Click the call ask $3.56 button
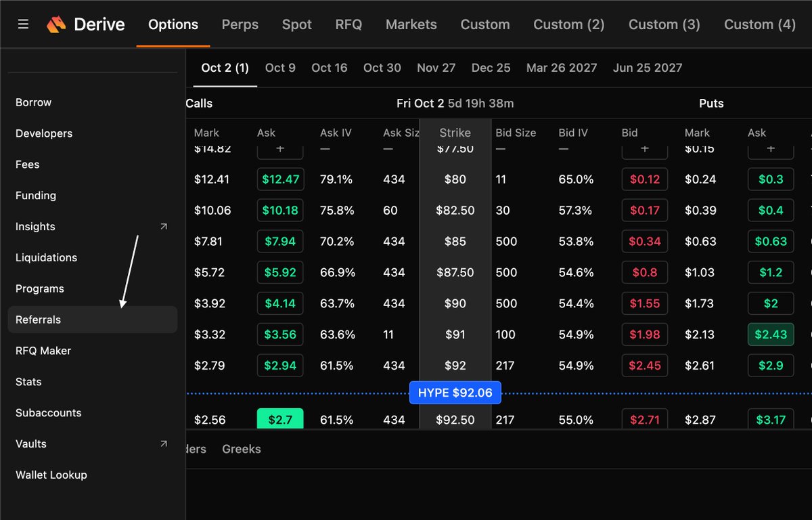 (280, 334)
